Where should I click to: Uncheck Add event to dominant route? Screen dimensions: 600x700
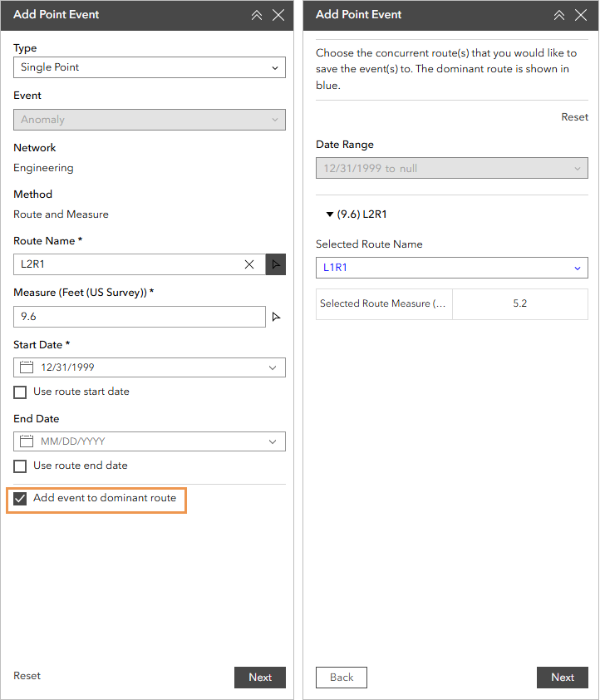click(21, 499)
